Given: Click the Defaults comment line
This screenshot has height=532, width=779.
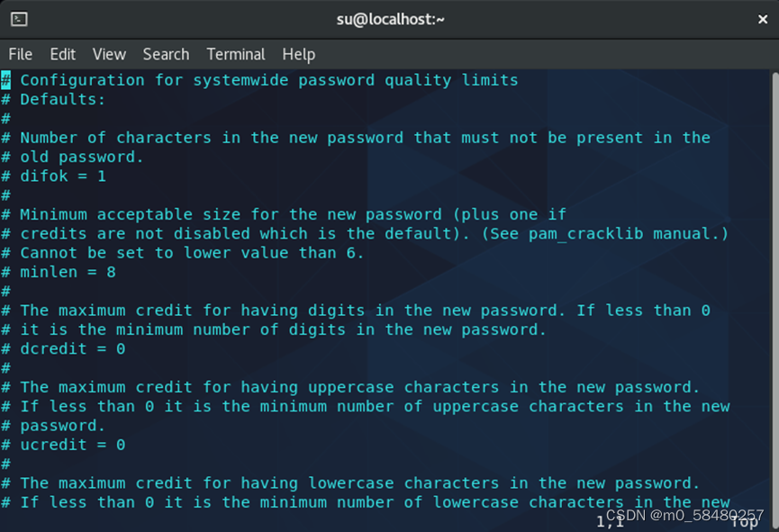Looking at the screenshot, I should [59, 98].
